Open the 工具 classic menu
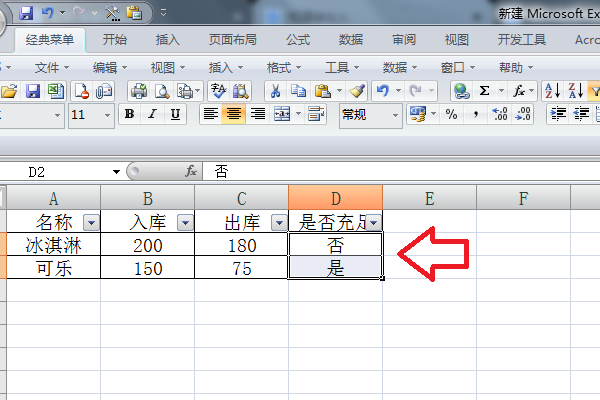 (342, 68)
